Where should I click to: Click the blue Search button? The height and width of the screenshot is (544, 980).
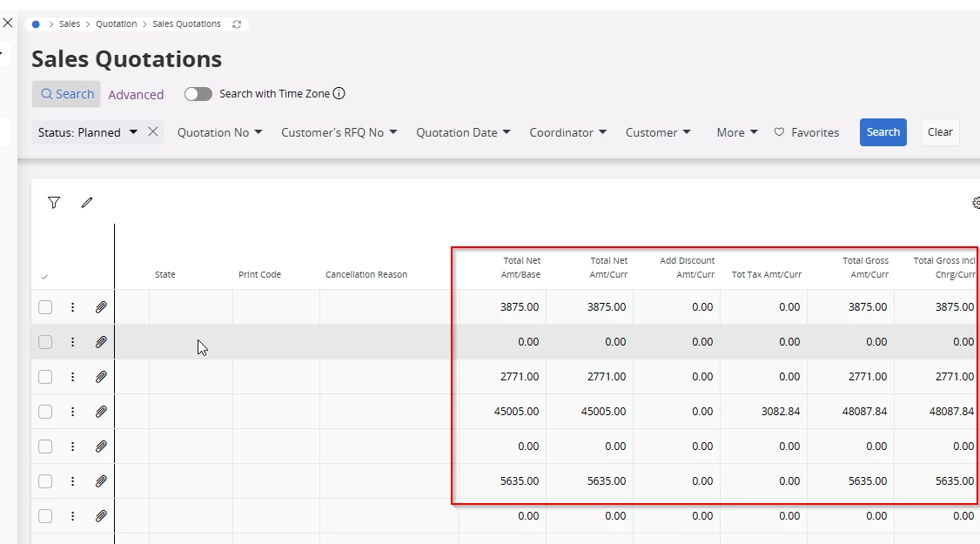tap(883, 132)
